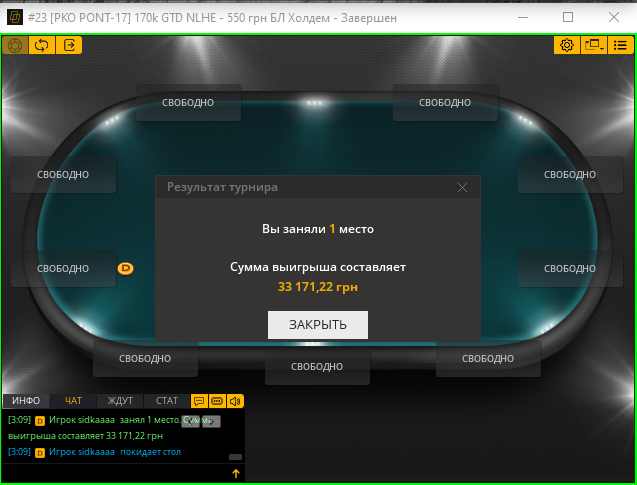Switch to the ЖДУТ tab
This screenshot has width=637, height=485.
(x=120, y=401)
